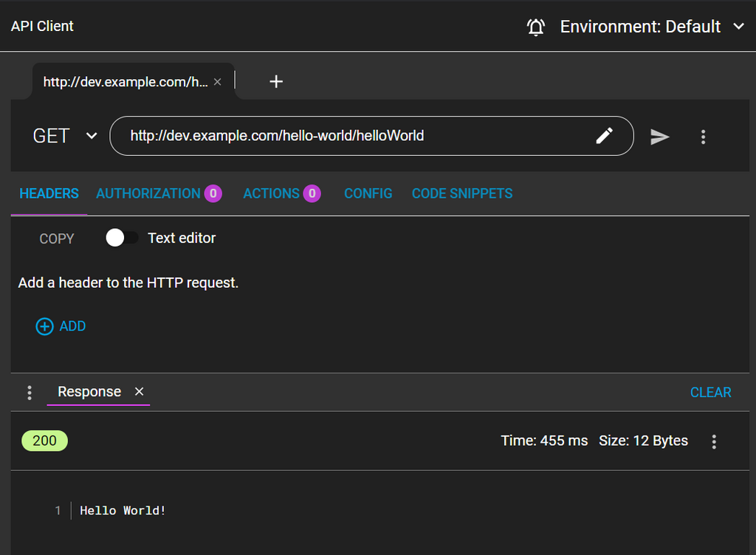Click the Add header plus icon
Viewport: 756px width, 555px height.
[x=44, y=325]
